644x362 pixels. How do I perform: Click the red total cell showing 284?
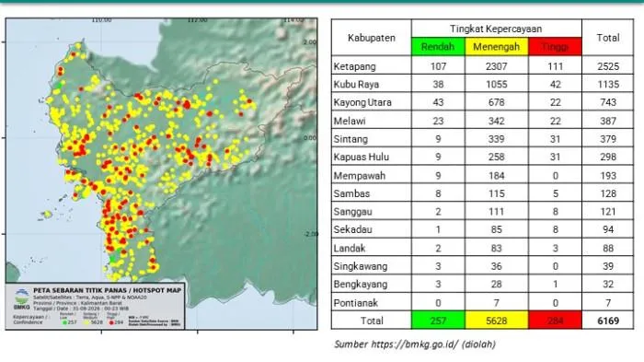click(555, 321)
